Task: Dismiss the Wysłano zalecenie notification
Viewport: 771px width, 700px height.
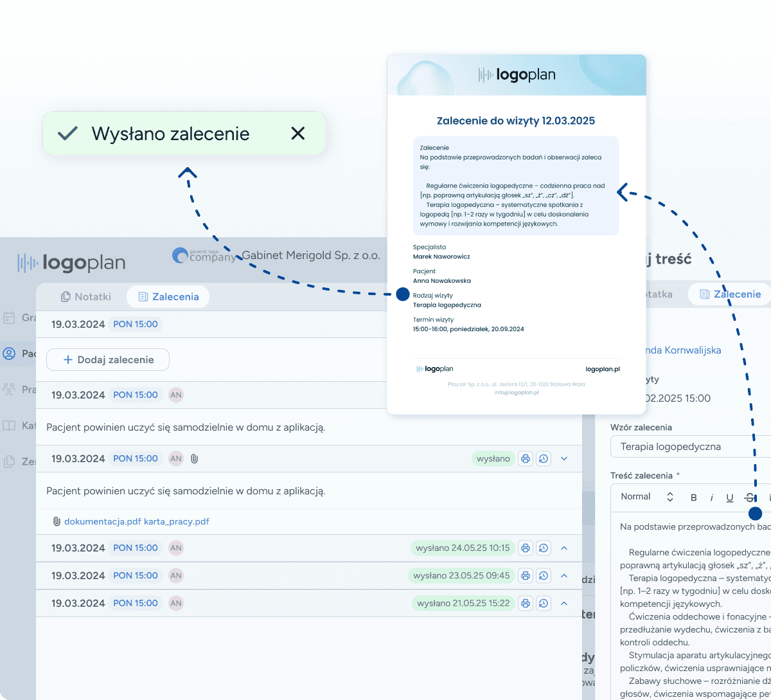Action: 297,133
